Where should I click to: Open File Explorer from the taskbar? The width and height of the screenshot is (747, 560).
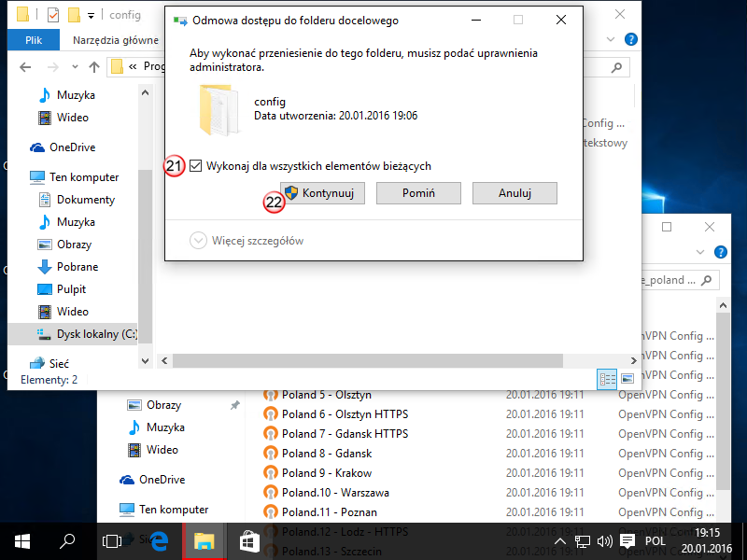click(x=204, y=541)
